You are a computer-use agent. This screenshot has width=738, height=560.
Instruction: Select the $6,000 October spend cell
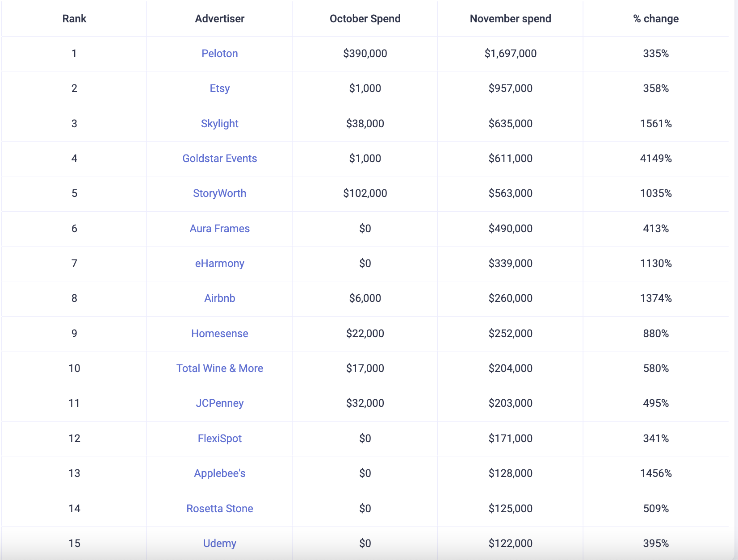coord(365,298)
